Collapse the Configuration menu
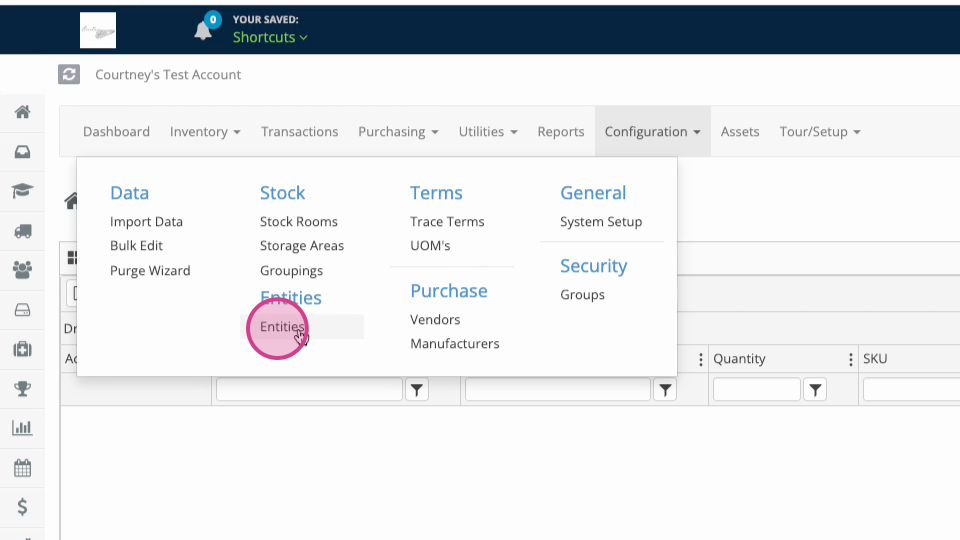Viewport: 960px width, 540px height. 653,132
